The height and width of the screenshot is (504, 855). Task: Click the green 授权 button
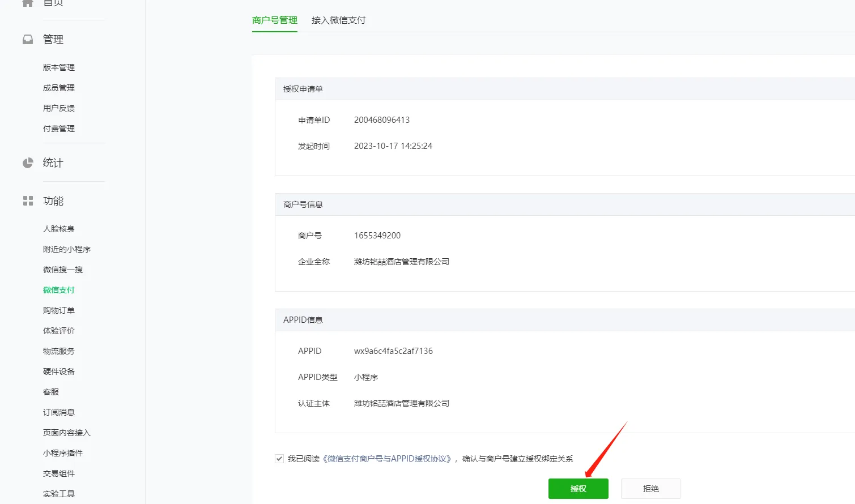578,488
